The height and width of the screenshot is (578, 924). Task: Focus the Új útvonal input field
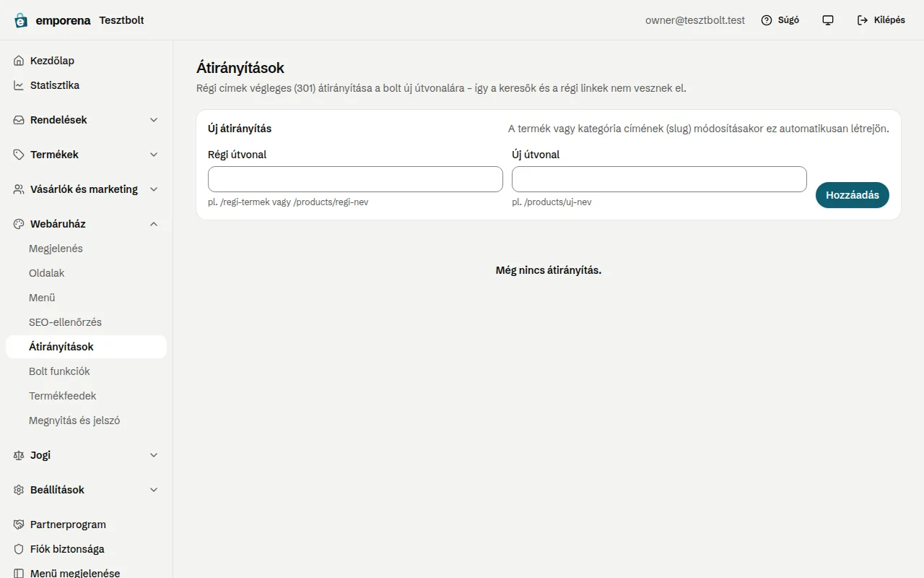tap(659, 179)
